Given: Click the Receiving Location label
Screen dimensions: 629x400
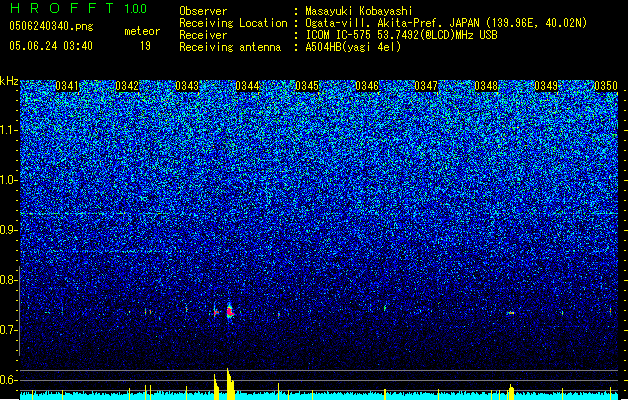Looking at the screenshot, I should tap(233, 23).
